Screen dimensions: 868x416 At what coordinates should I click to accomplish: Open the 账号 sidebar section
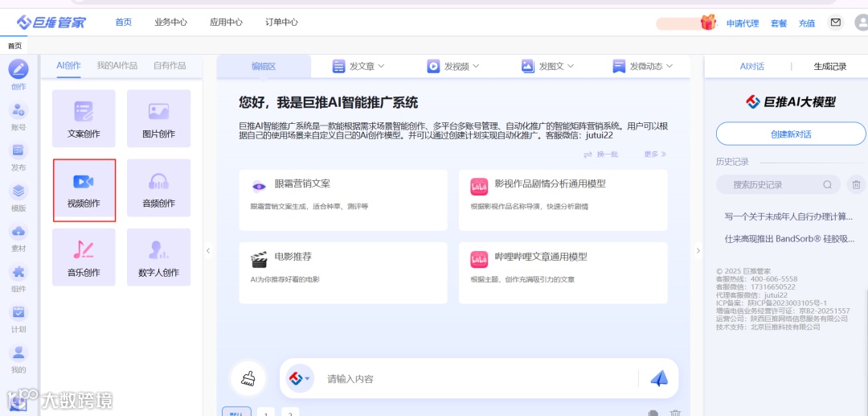[18, 116]
